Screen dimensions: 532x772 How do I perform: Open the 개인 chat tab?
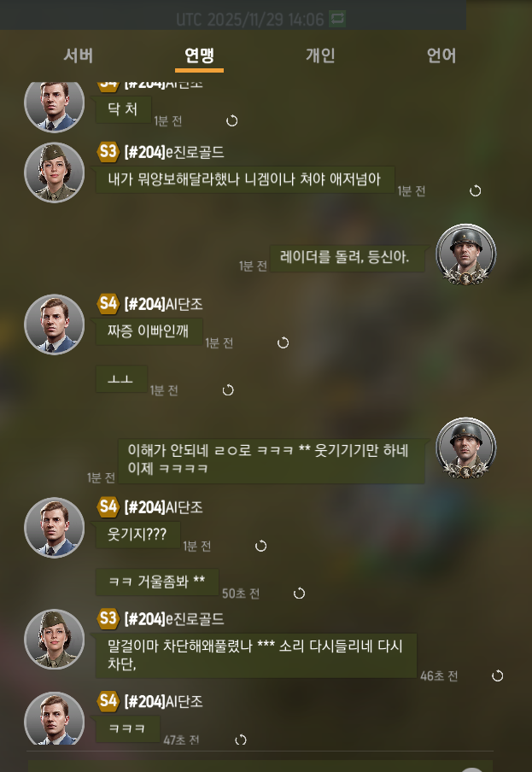[320, 56]
